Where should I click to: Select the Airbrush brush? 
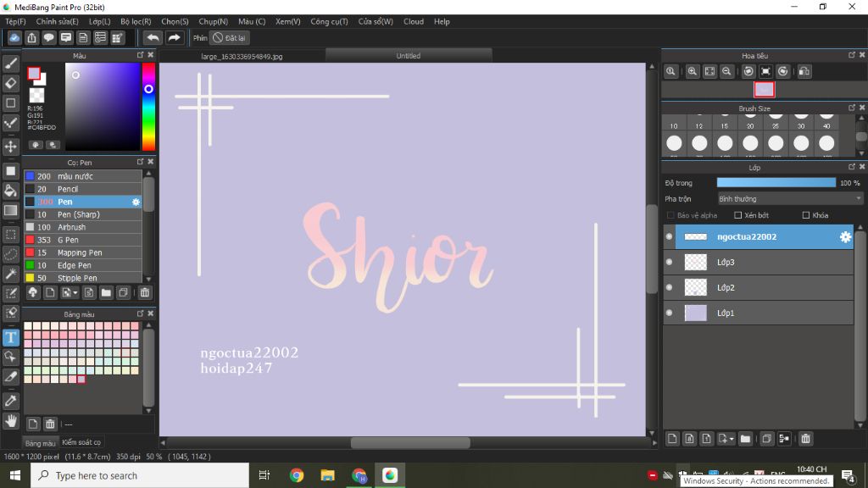[83, 227]
